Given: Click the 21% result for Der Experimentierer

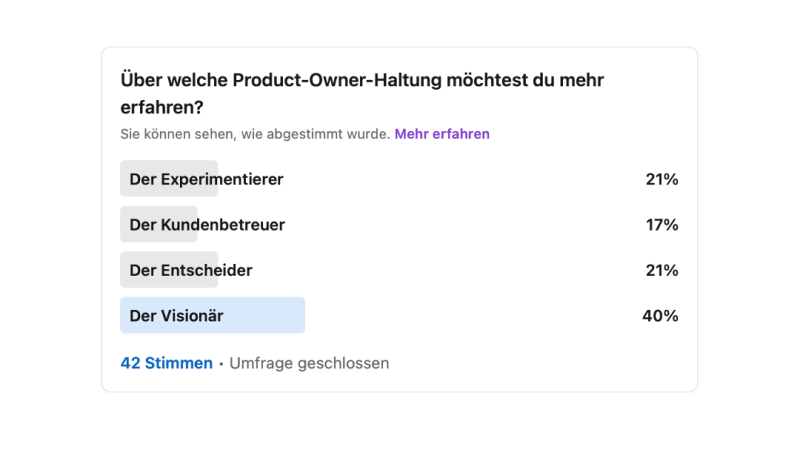Looking at the screenshot, I should [662, 180].
